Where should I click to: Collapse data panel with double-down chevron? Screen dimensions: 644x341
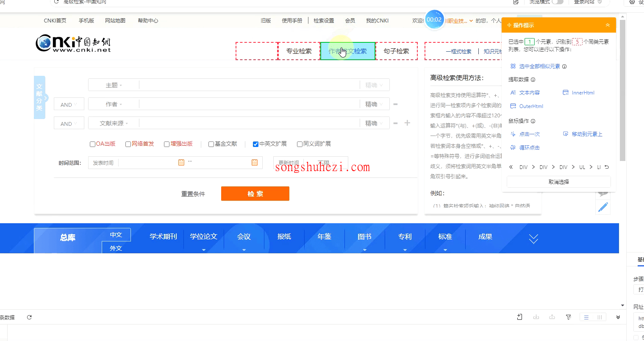[x=618, y=317]
